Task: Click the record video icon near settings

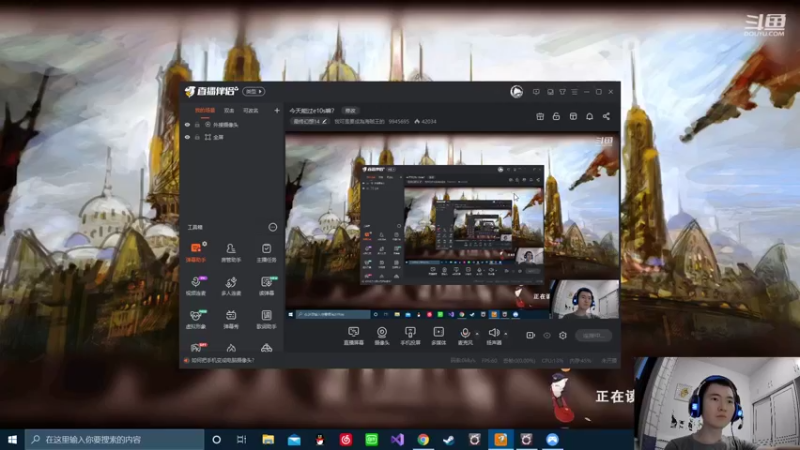Action: (x=531, y=335)
